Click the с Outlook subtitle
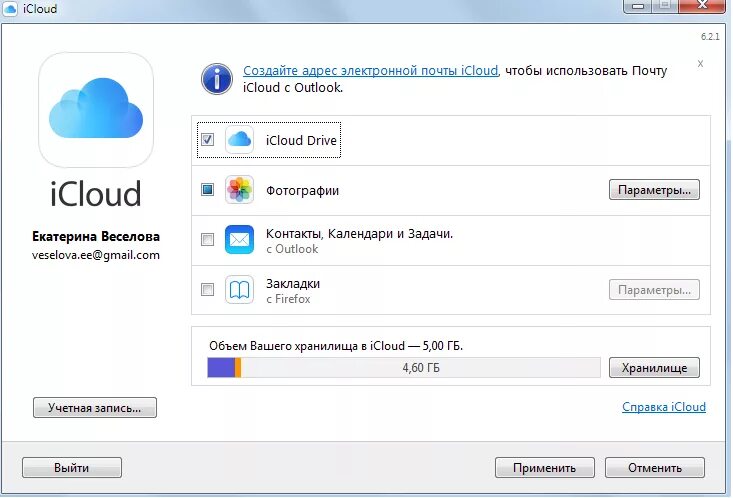Screen dimensions: 733x498 pyautogui.click(x=292, y=249)
